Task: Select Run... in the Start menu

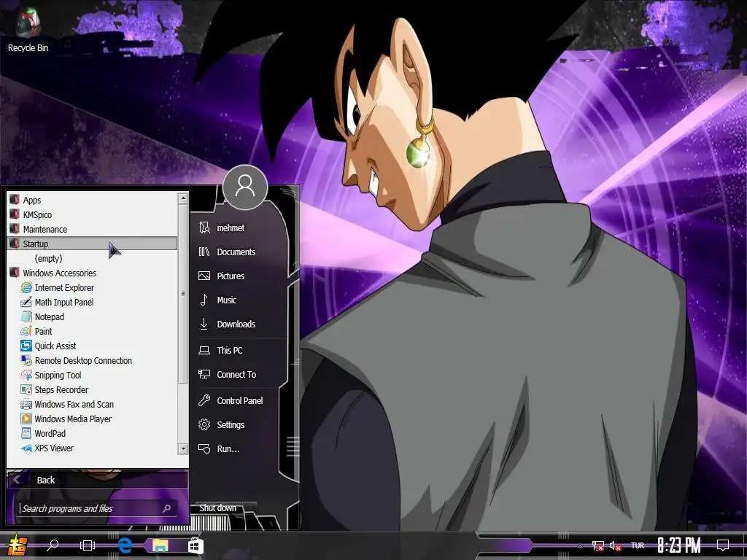Action: coord(241,448)
